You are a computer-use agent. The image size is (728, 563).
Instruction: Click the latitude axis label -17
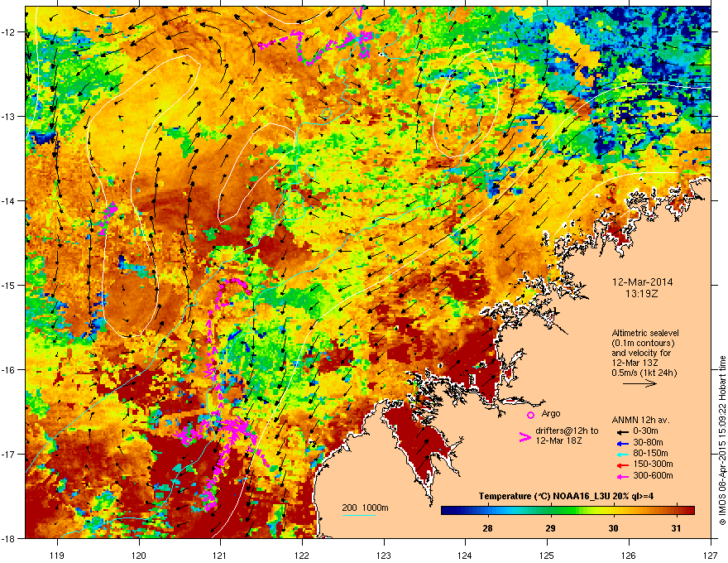coord(9,454)
